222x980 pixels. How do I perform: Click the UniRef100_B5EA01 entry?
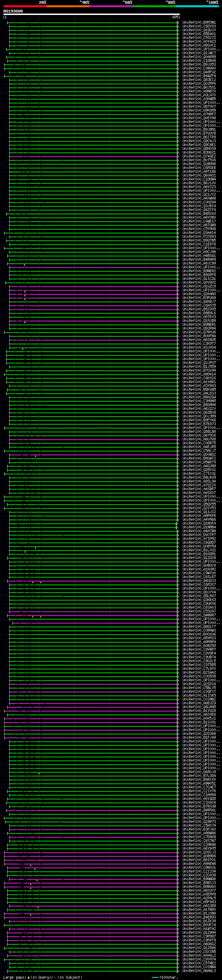pyautogui.click(x=199, y=34)
